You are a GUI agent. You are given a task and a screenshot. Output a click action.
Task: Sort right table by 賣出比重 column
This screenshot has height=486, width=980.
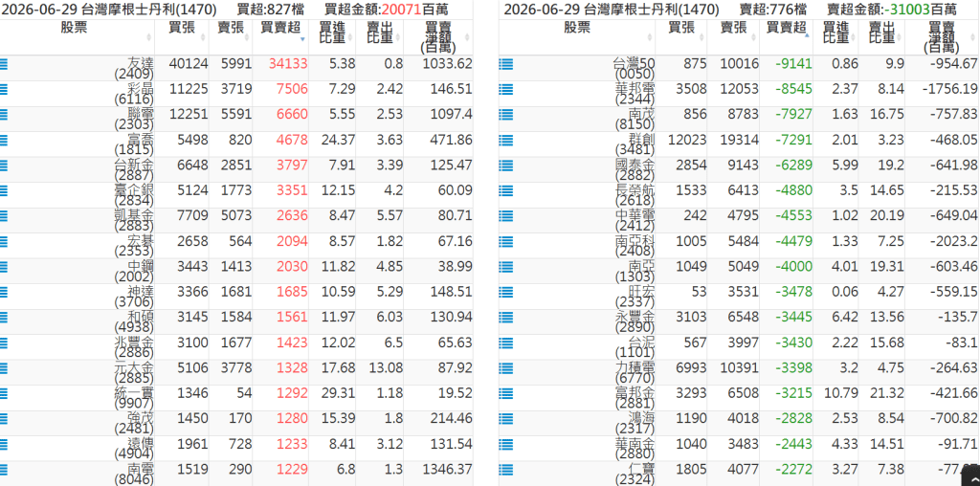(883, 37)
